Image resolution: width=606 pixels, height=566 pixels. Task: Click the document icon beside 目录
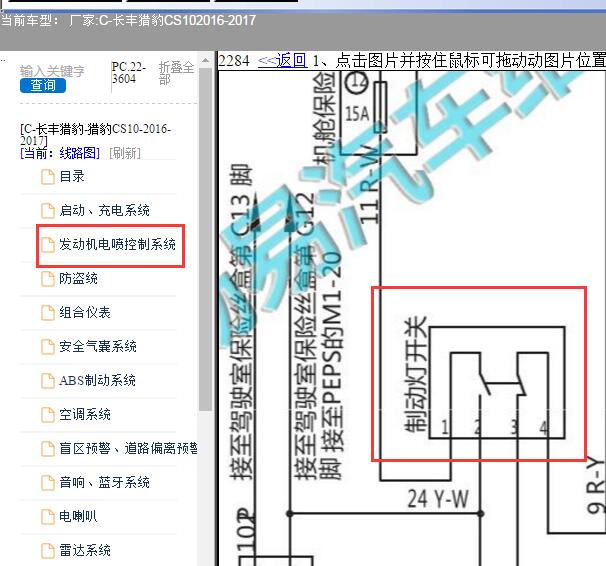point(48,177)
